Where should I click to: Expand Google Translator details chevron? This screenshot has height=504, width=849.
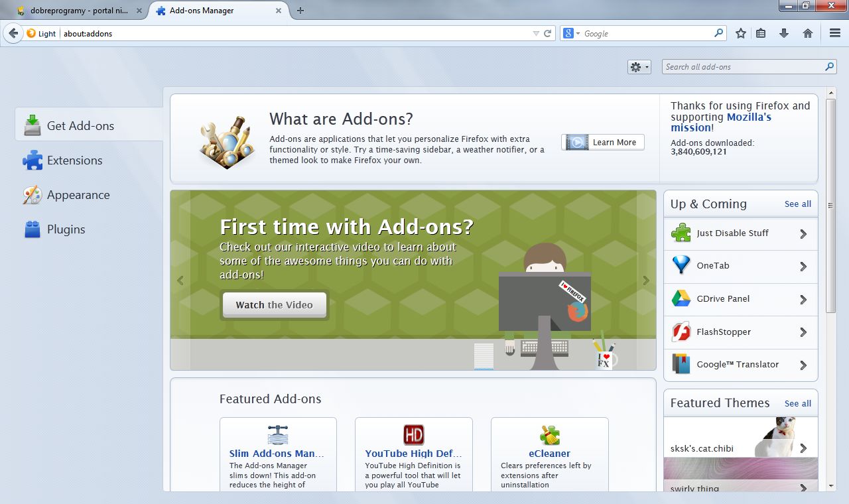point(803,365)
